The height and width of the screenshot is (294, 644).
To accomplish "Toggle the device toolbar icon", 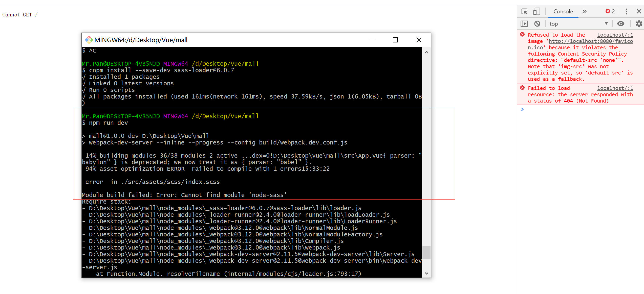I will (x=536, y=11).
